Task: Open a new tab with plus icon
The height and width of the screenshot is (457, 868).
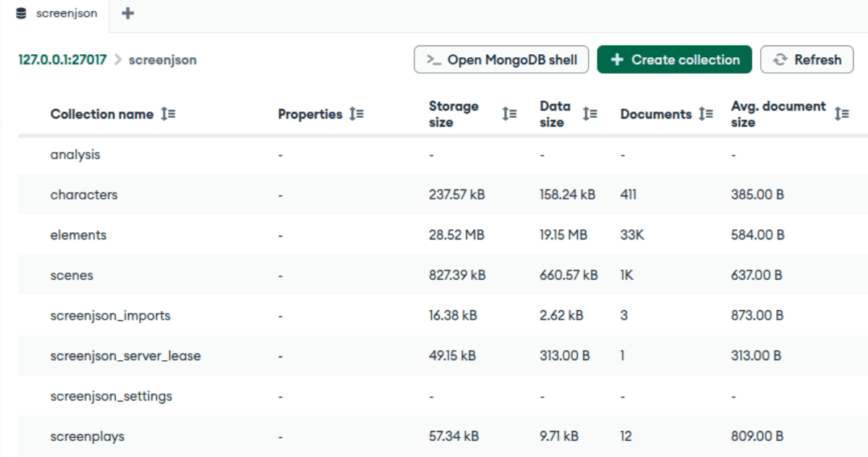Action: coord(128,13)
